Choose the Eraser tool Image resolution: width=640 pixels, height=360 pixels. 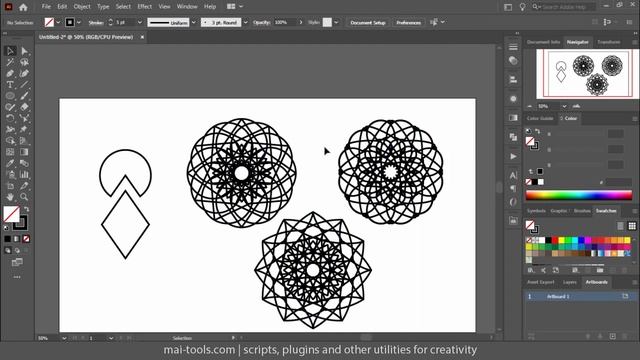click(24, 107)
